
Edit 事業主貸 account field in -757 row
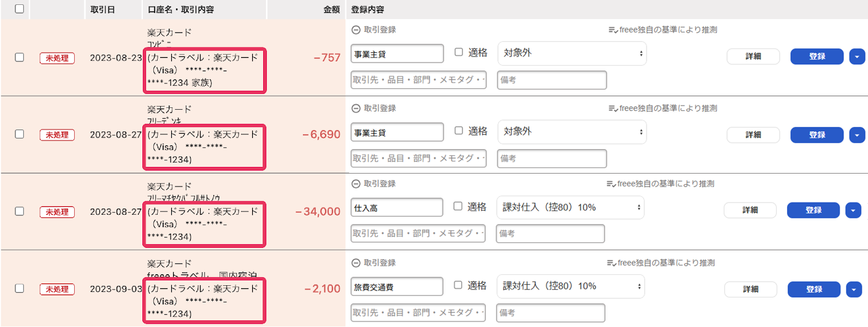pos(398,54)
